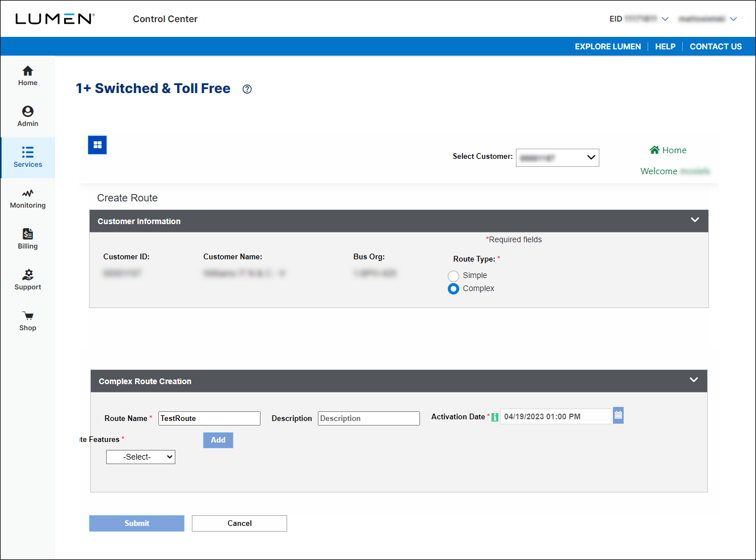Image resolution: width=756 pixels, height=560 pixels.
Task: Select Services from the left navigation
Action: 27,158
